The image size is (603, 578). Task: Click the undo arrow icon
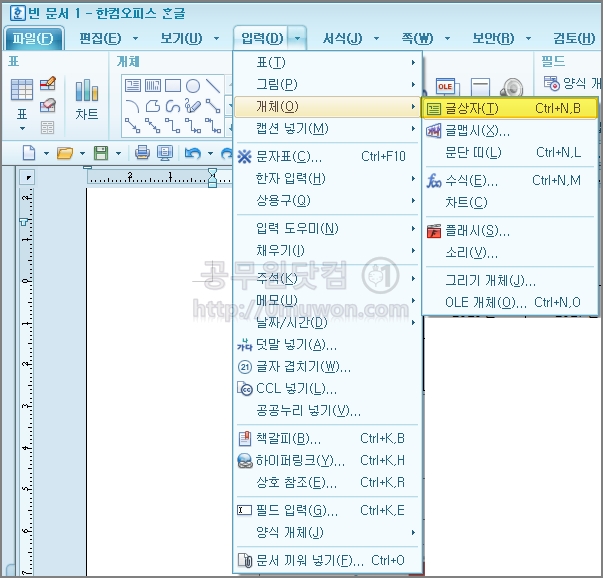pos(193,153)
